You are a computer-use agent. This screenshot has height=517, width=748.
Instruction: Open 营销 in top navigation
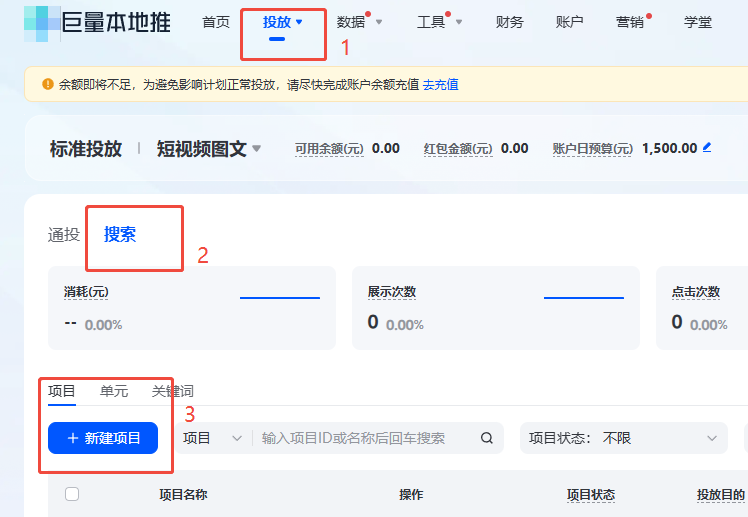(x=630, y=22)
